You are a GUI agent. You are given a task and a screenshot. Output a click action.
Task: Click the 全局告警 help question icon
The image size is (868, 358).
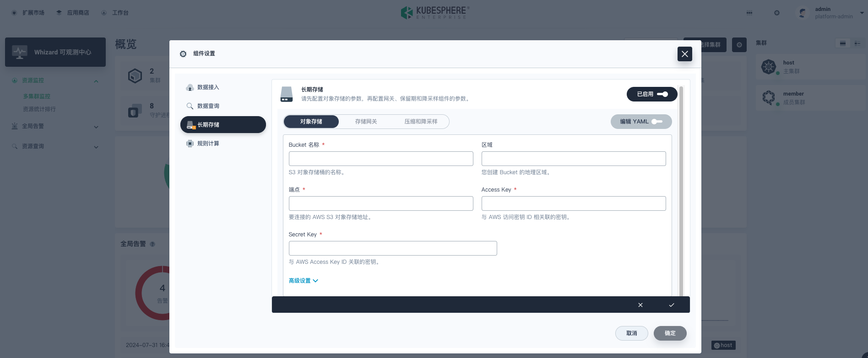152,244
